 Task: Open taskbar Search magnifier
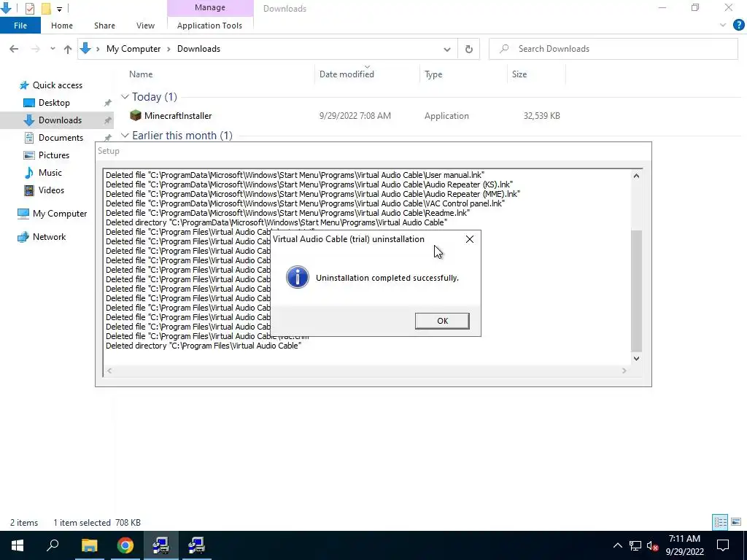click(x=53, y=545)
